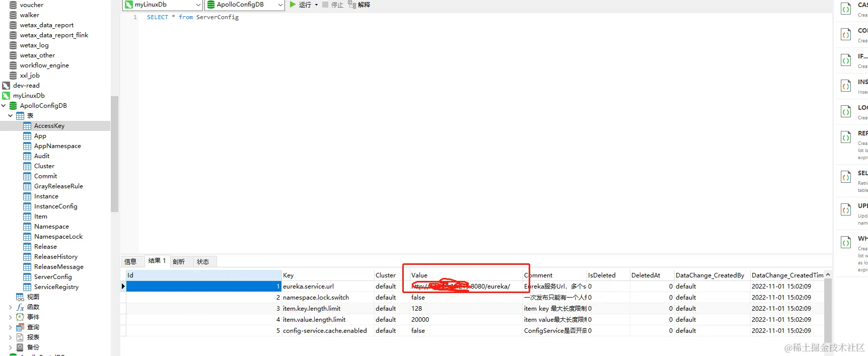Click the Views (视图) icon
Image resolution: width=868 pixels, height=356 pixels.
point(20,297)
